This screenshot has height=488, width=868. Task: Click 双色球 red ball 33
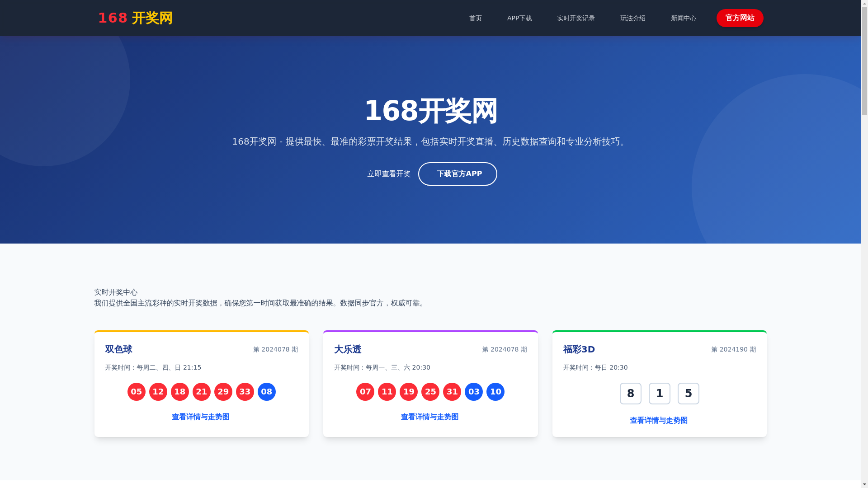(x=245, y=392)
